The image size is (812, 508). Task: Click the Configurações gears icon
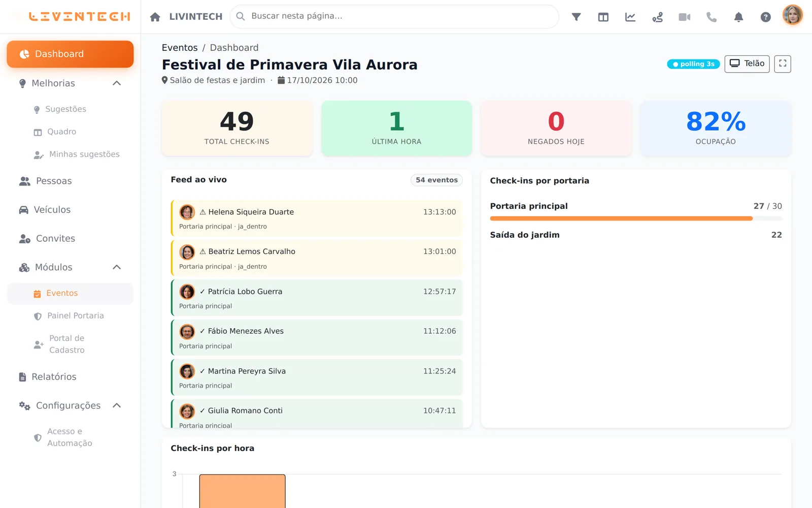(x=25, y=405)
